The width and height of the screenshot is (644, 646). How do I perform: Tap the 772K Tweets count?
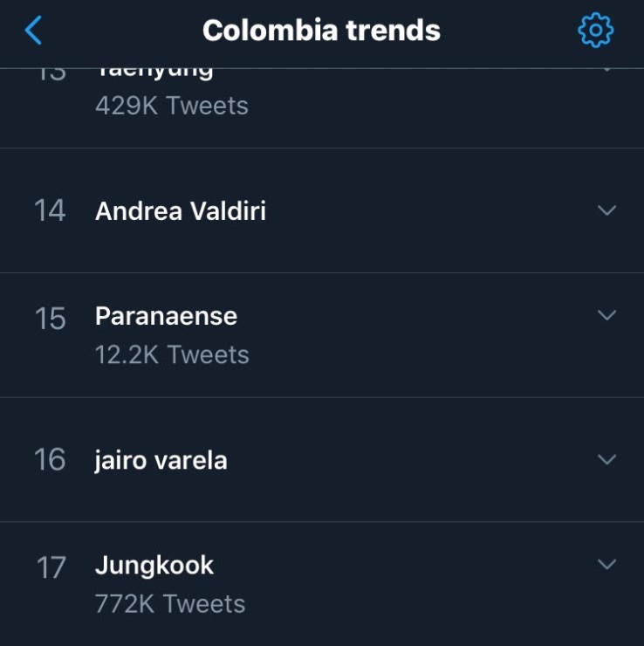tap(170, 603)
